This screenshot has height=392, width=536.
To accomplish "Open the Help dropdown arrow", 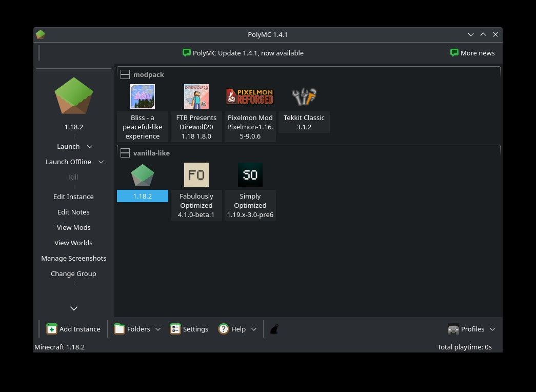I will (x=254, y=329).
